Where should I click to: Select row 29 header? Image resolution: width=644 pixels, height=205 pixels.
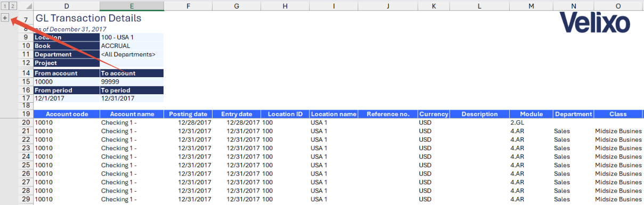pos(25,199)
